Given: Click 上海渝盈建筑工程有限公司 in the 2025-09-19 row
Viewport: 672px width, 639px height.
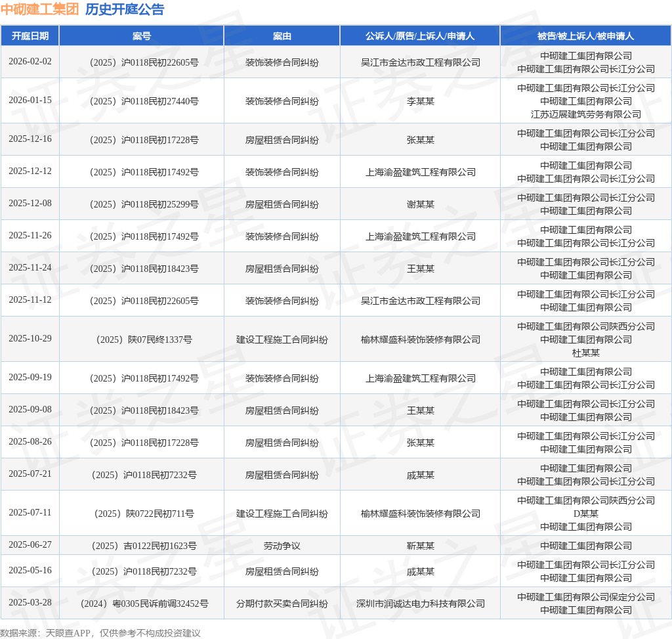Looking at the screenshot, I should (x=421, y=378).
